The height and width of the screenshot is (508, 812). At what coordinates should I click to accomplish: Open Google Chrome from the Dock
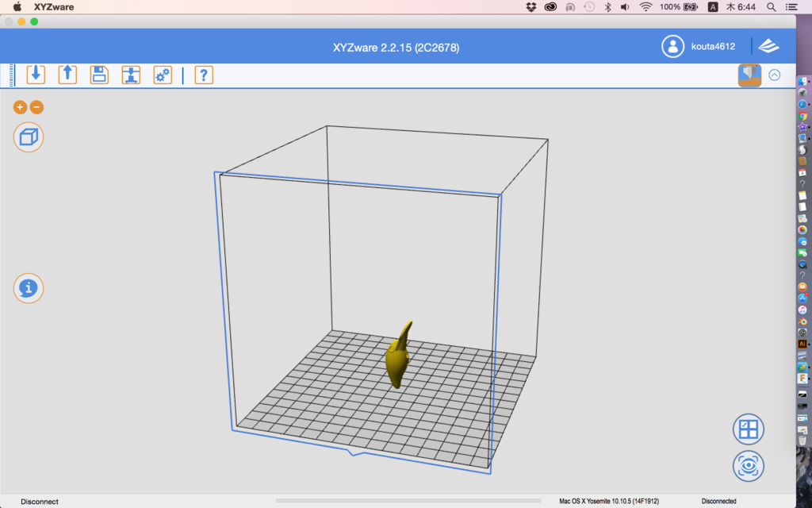click(x=802, y=116)
